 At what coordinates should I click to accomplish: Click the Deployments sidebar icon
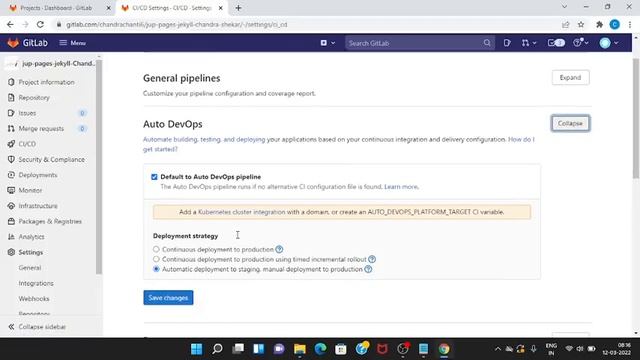[x=11, y=175]
